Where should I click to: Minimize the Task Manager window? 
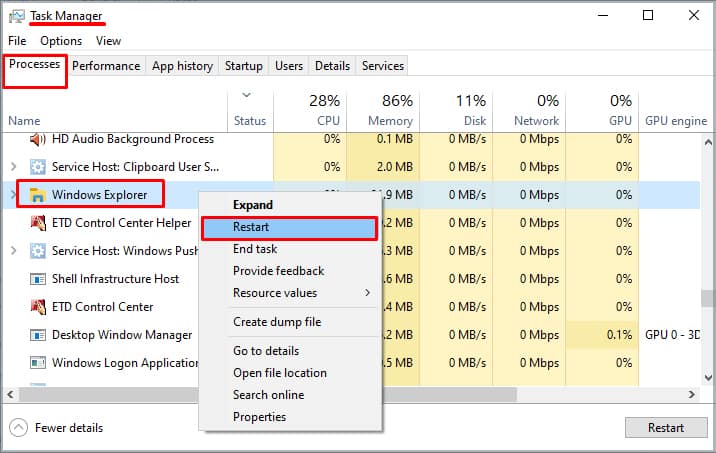point(603,16)
